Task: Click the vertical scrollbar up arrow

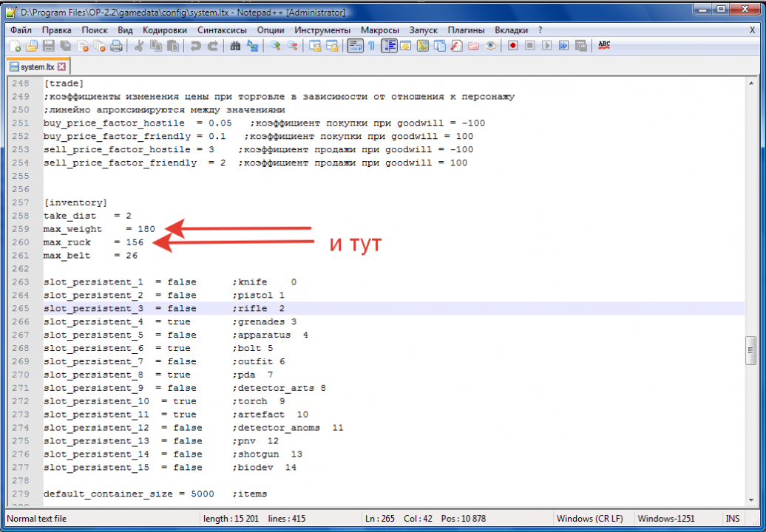Action: point(751,83)
